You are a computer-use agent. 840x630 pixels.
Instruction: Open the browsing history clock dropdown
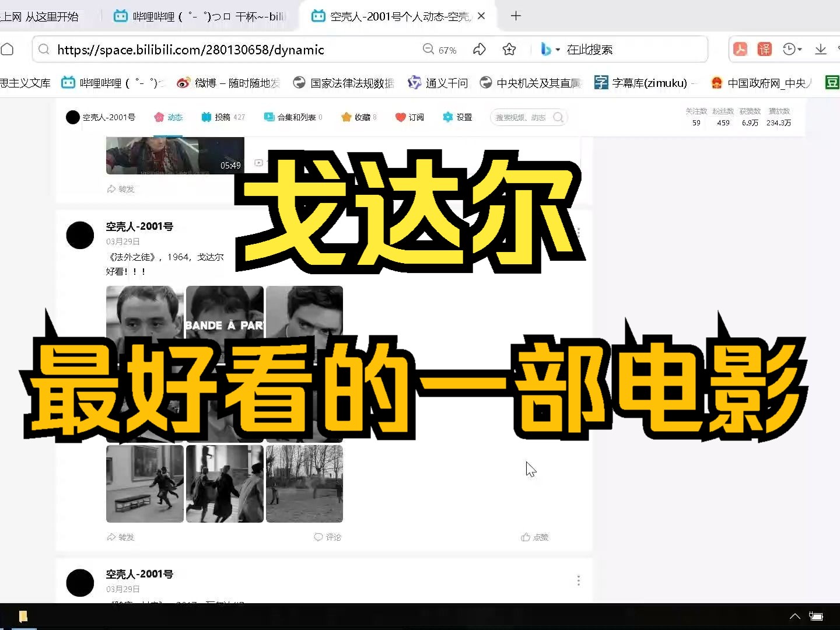[x=792, y=50]
